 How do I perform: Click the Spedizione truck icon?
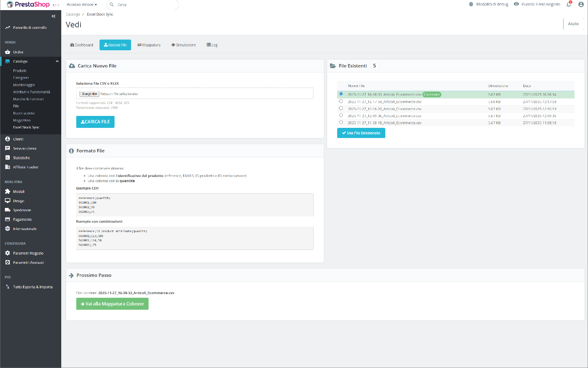pyautogui.click(x=8, y=210)
